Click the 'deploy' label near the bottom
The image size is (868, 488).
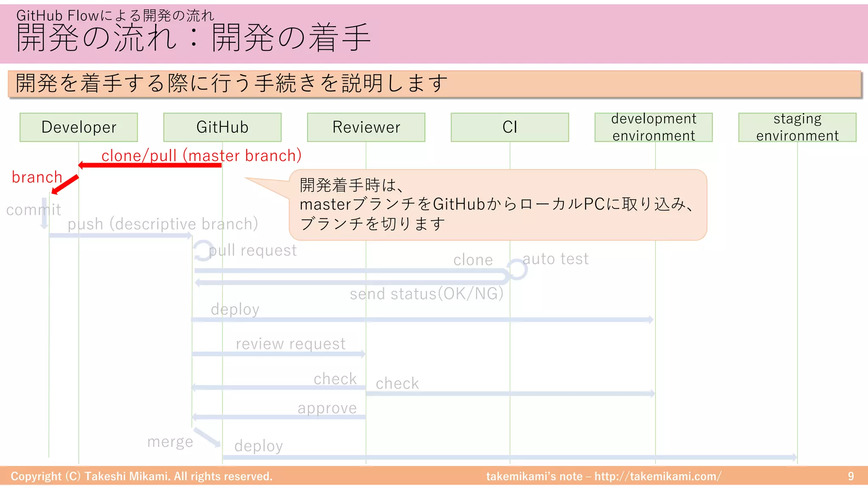pos(259,446)
